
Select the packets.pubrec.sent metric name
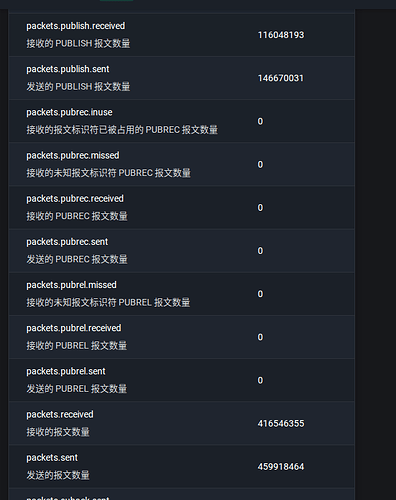click(67, 242)
